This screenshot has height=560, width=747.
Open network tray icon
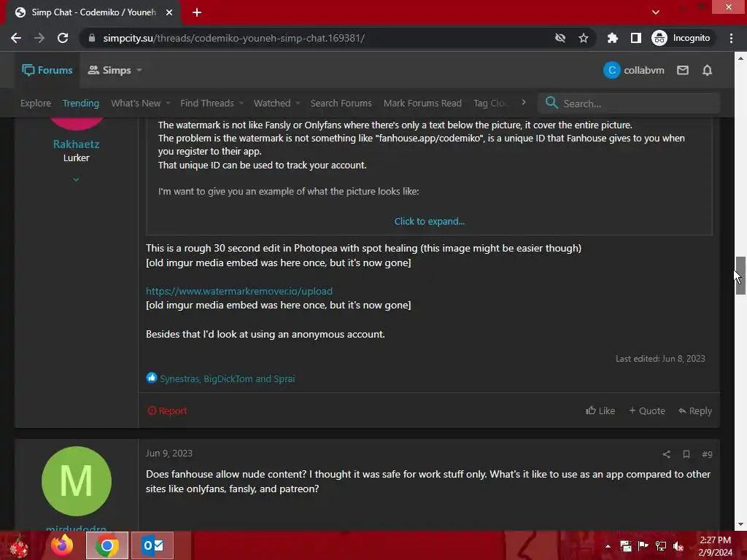click(x=661, y=545)
